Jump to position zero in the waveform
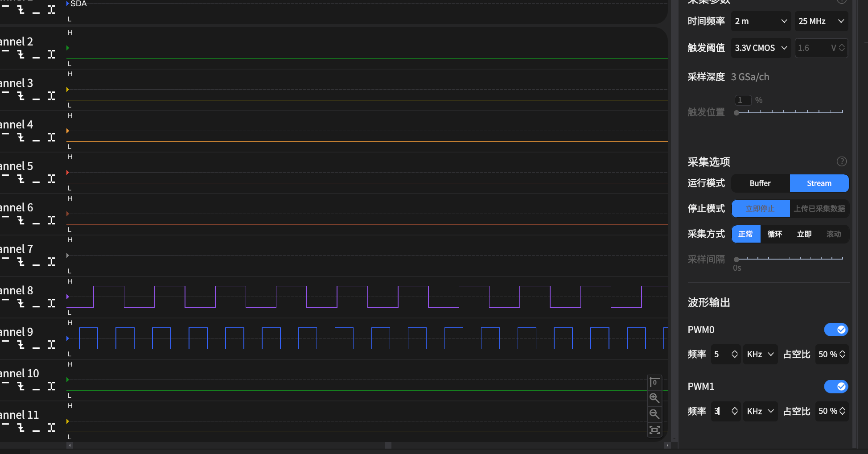Image resolution: width=868 pixels, height=454 pixels. 654,382
